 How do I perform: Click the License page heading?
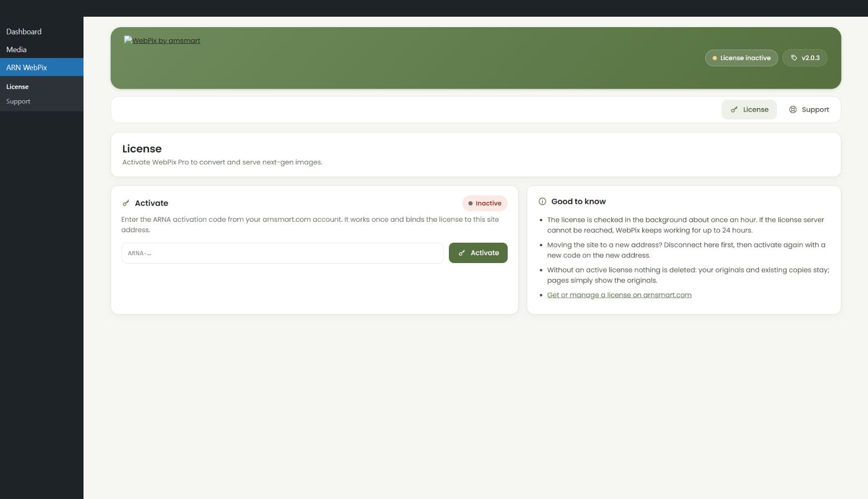click(x=142, y=149)
